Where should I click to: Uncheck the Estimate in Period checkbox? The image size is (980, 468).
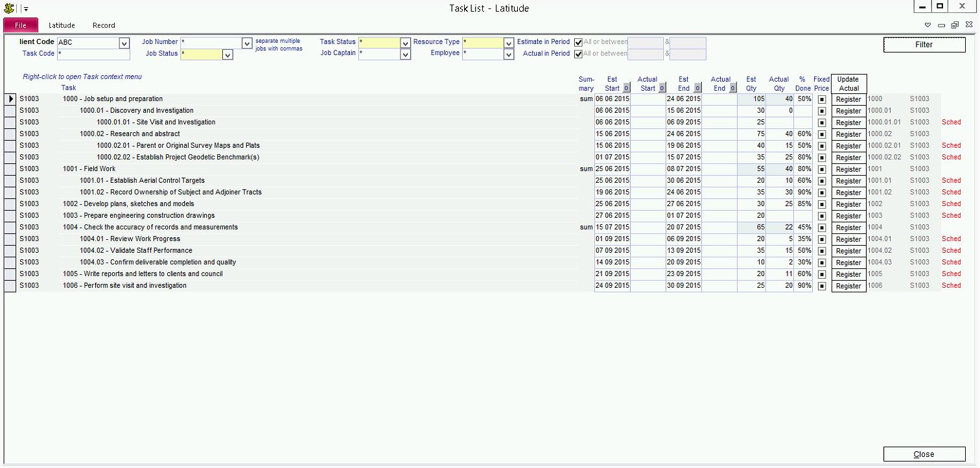(578, 42)
